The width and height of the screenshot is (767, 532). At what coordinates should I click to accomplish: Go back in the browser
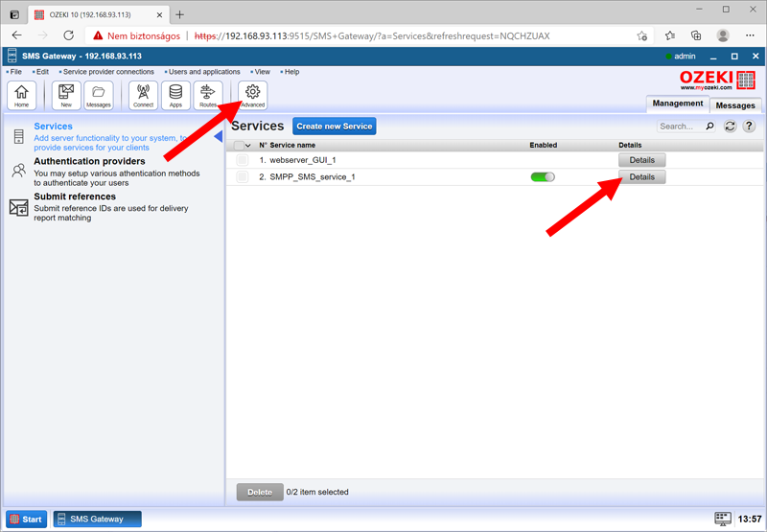tap(16, 35)
